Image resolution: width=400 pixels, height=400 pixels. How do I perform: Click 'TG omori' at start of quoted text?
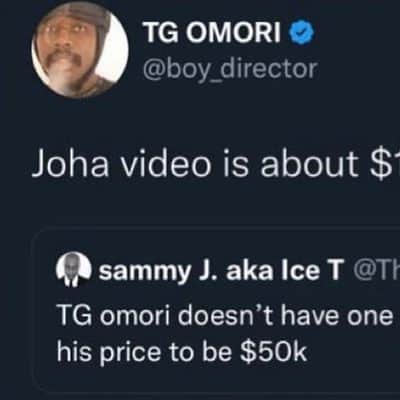coord(114,316)
